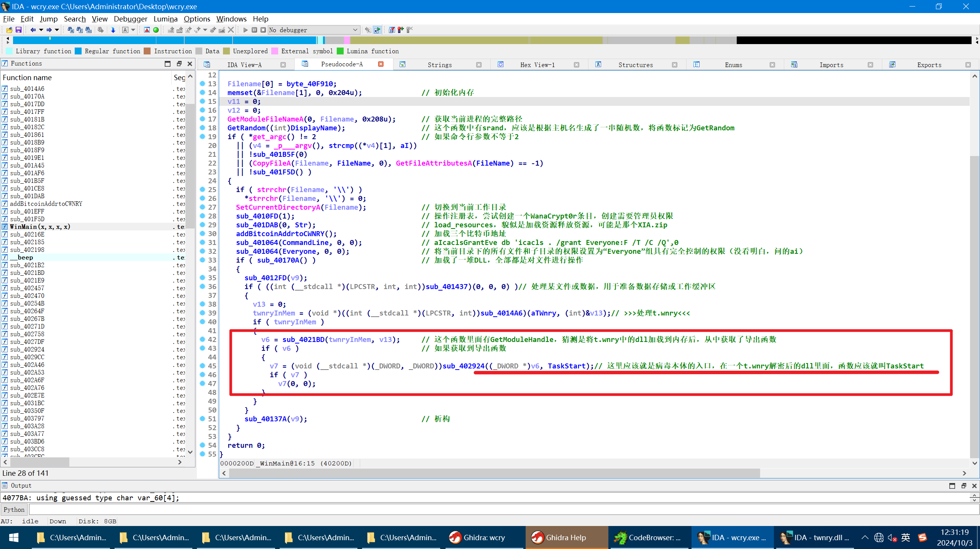980x549 pixels.
Task: Start process with the play icon
Action: 245,30
